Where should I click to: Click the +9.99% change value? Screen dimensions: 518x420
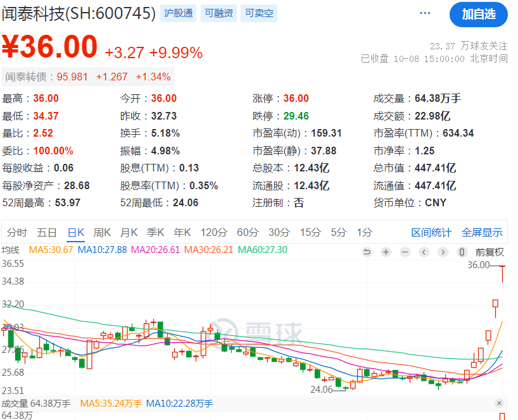[x=176, y=52]
